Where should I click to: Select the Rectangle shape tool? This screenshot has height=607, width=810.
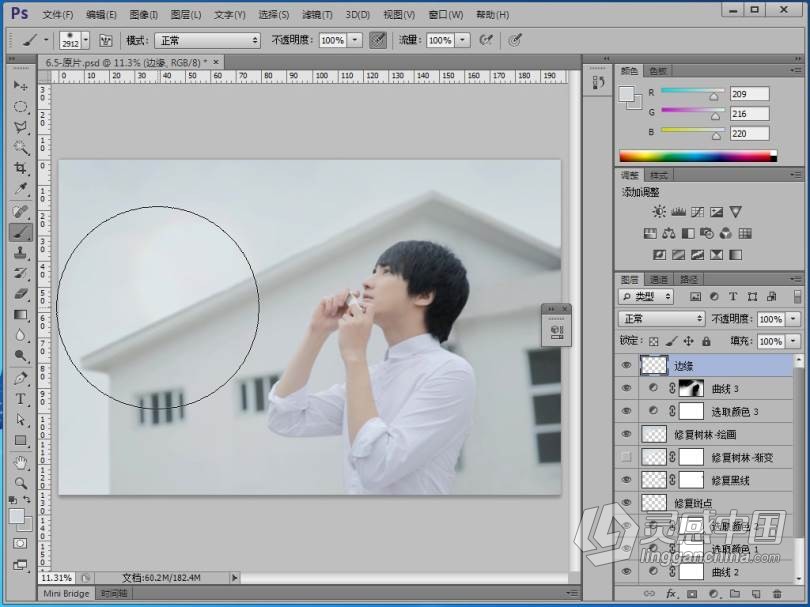[x=21, y=440]
